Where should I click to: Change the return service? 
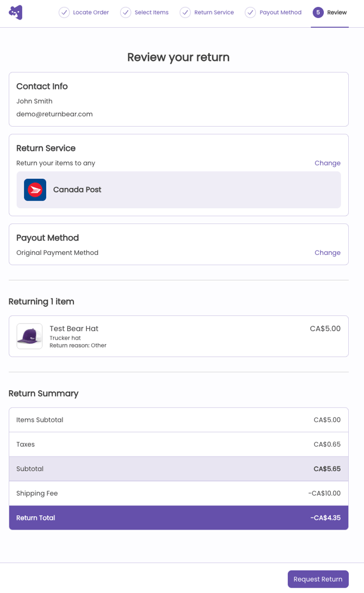[327, 163]
